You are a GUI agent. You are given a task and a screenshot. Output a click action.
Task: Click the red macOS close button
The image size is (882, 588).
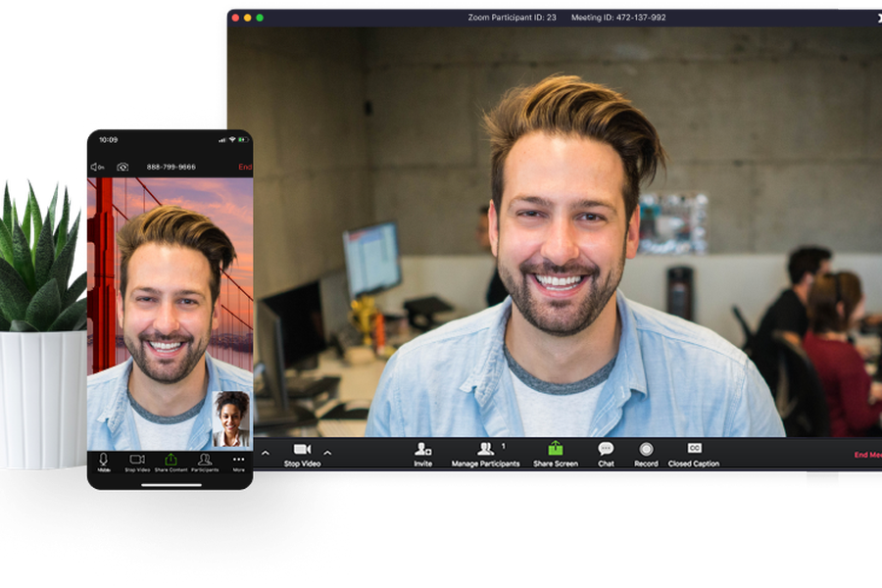tap(235, 18)
